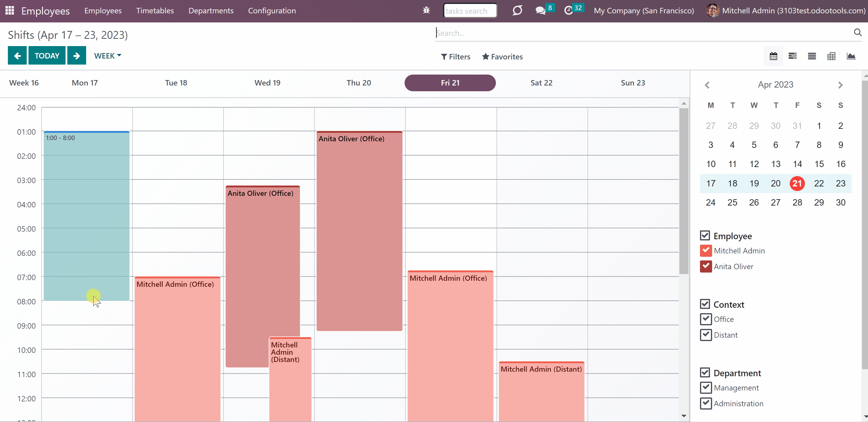Uncheck the Anita Oliver employee filter

coord(705,266)
